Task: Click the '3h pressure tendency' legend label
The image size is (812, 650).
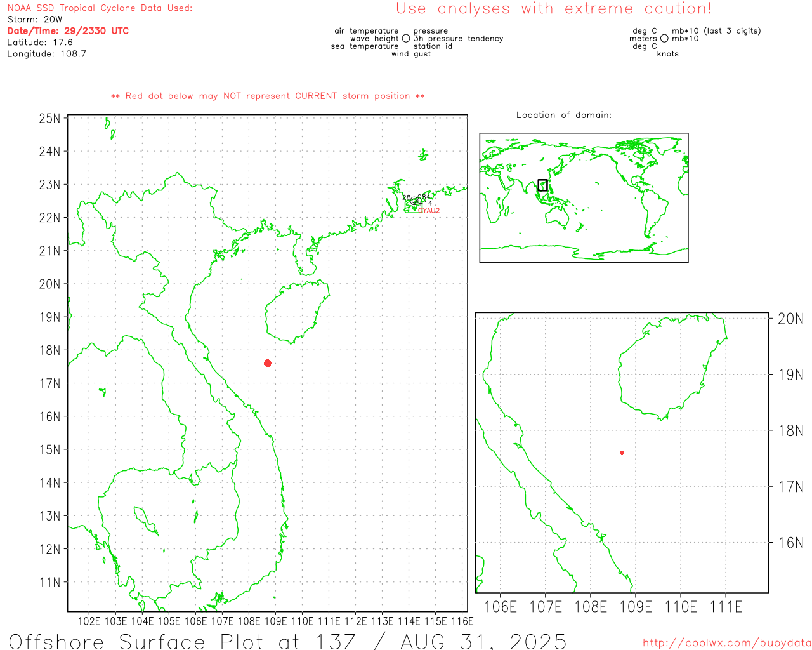Action: click(458, 39)
